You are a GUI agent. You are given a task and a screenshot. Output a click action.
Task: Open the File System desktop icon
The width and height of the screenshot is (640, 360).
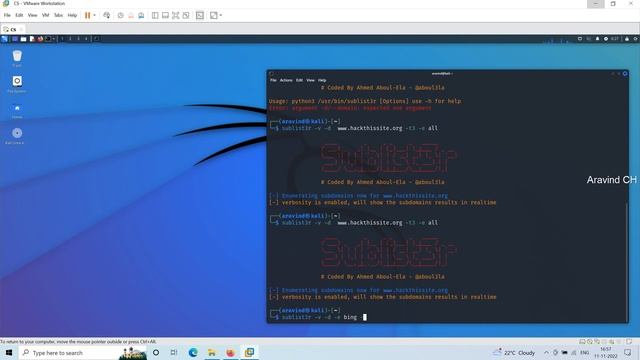pyautogui.click(x=17, y=84)
